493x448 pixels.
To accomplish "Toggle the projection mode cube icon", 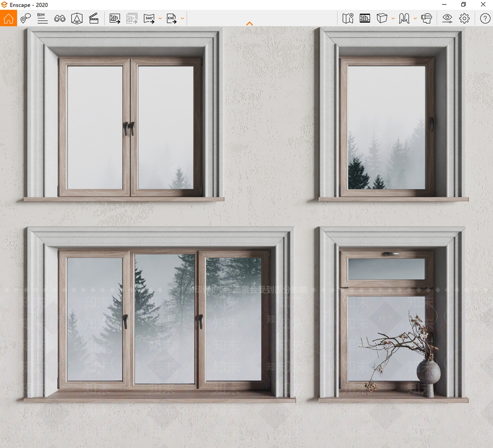I will pyautogui.click(x=382, y=18).
